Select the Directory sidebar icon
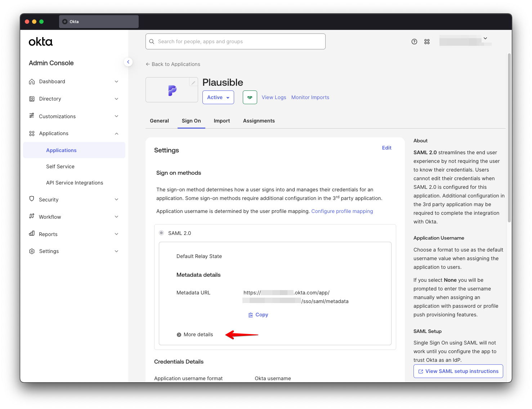Viewport: 532px width, 409px height. pos(32,99)
